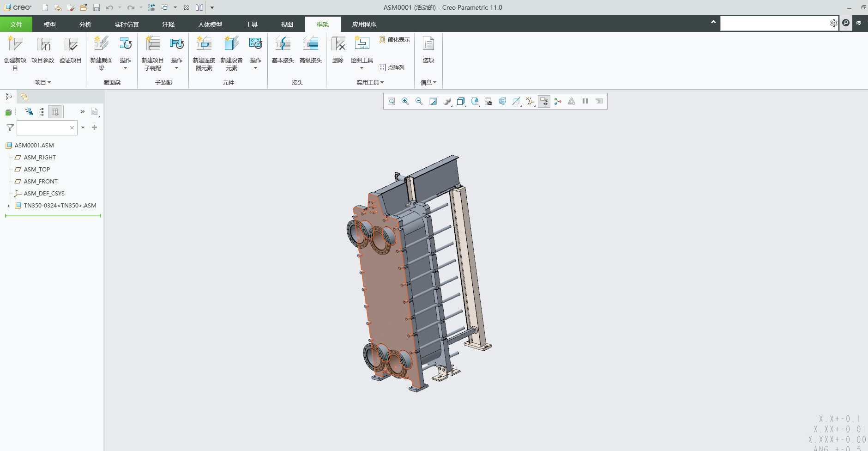868x451 pixels.
Task: Click the 基本接头 (basic joint) icon
Action: pos(283,44)
